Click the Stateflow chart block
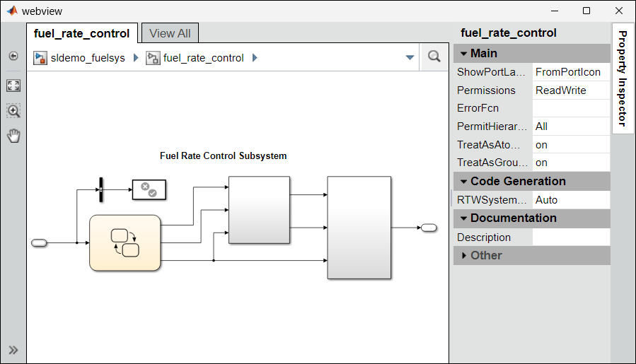 [x=125, y=243]
